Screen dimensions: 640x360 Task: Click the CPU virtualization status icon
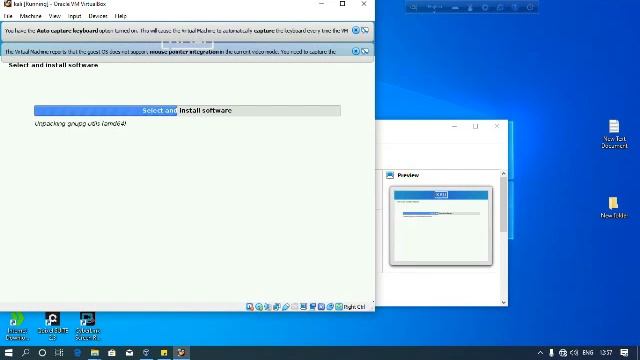(321, 307)
